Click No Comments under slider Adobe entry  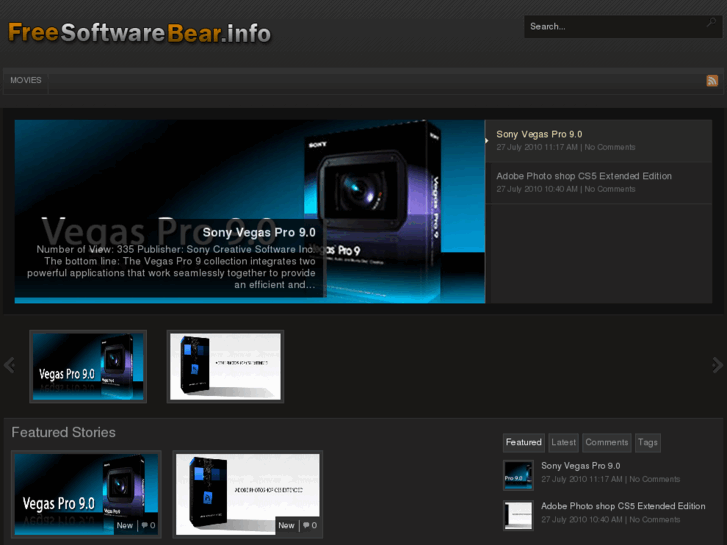pos(610,189)
